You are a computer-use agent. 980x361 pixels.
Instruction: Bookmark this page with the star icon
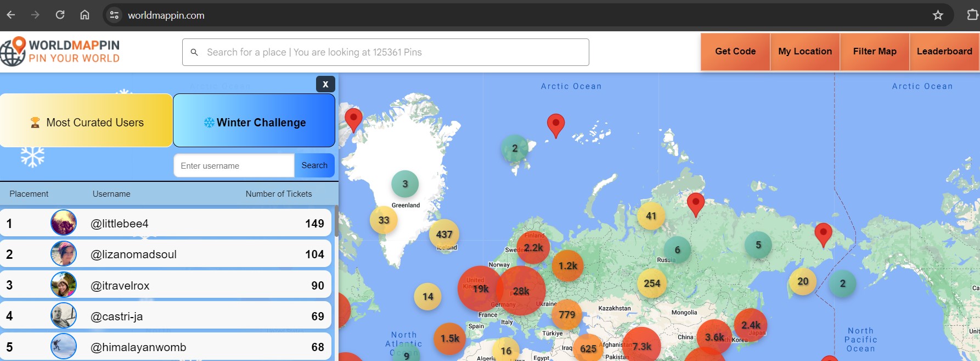[938, 15]
